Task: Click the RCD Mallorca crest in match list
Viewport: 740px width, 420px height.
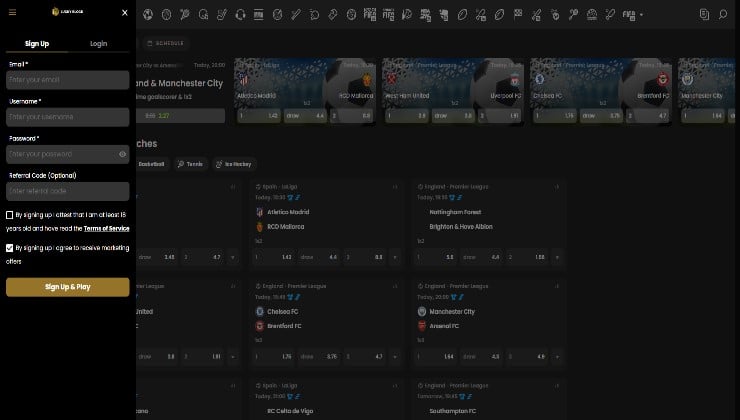Action: (x=259, y=227)
